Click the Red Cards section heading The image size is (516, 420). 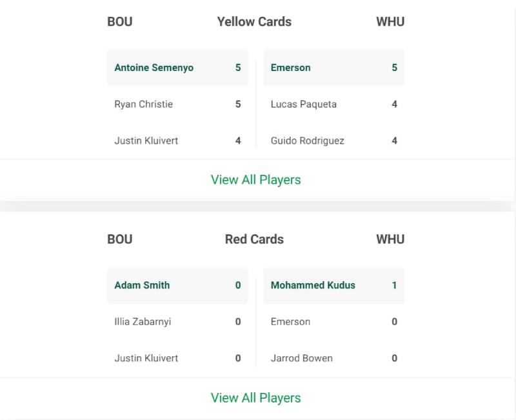(254, 239)
